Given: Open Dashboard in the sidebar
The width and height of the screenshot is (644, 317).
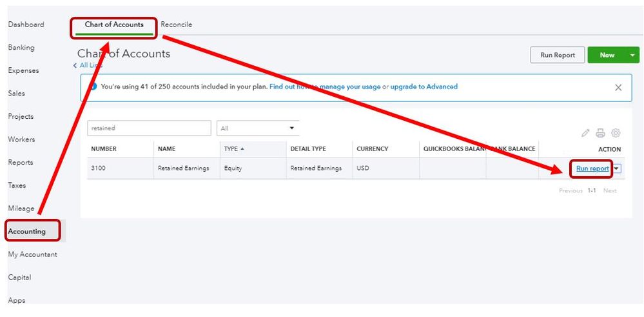Looking at the screenshot, I should click(26, 25).
